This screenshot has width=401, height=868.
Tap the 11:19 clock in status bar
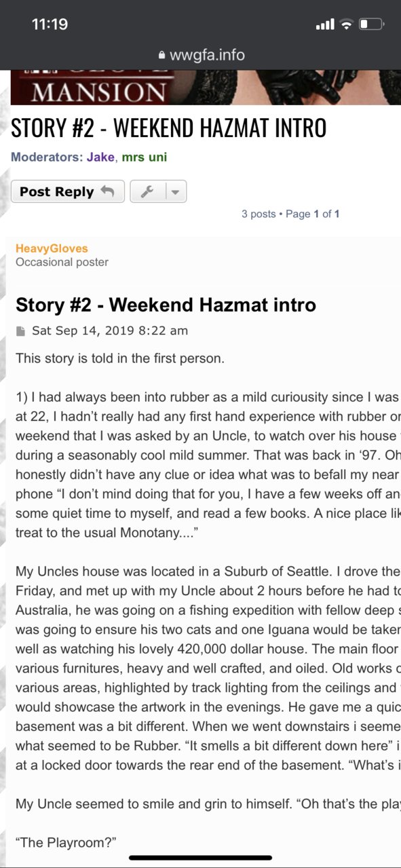(x=50, y=24)
